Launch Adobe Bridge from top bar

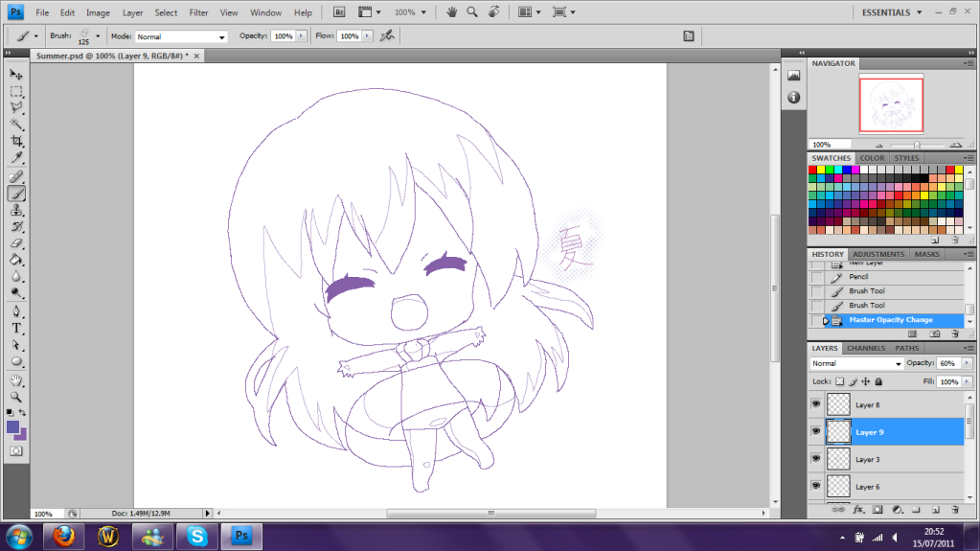[x=339, y=11]
